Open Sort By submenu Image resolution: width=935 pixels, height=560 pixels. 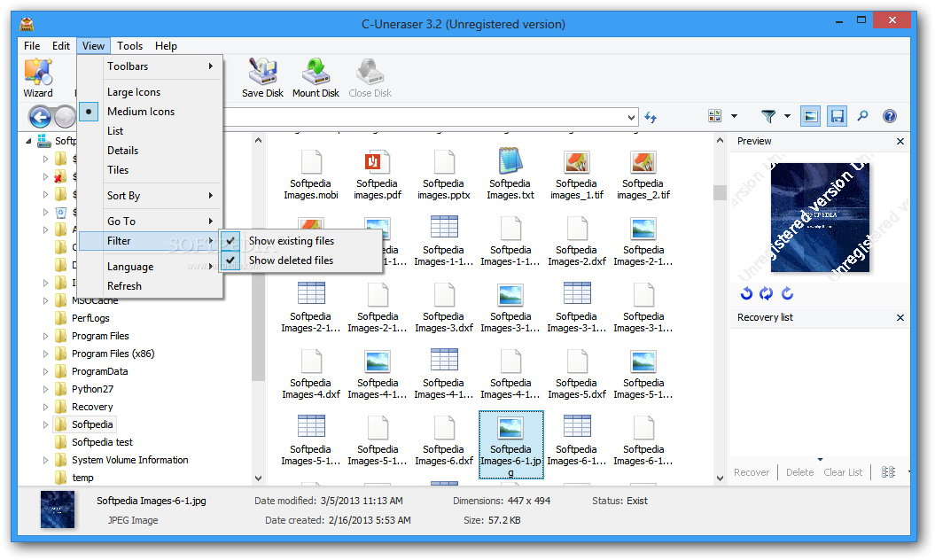pyautogui.click(x=151, y=196)
